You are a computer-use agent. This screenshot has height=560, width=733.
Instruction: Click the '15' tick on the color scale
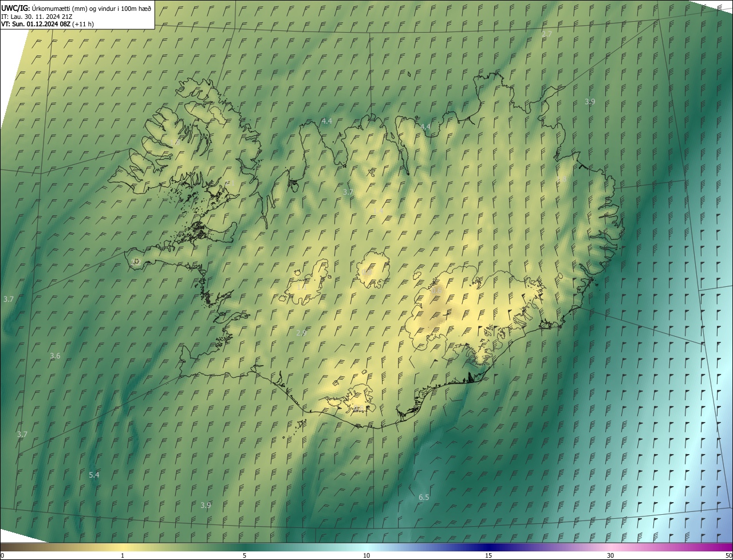[x=488, y=555]
